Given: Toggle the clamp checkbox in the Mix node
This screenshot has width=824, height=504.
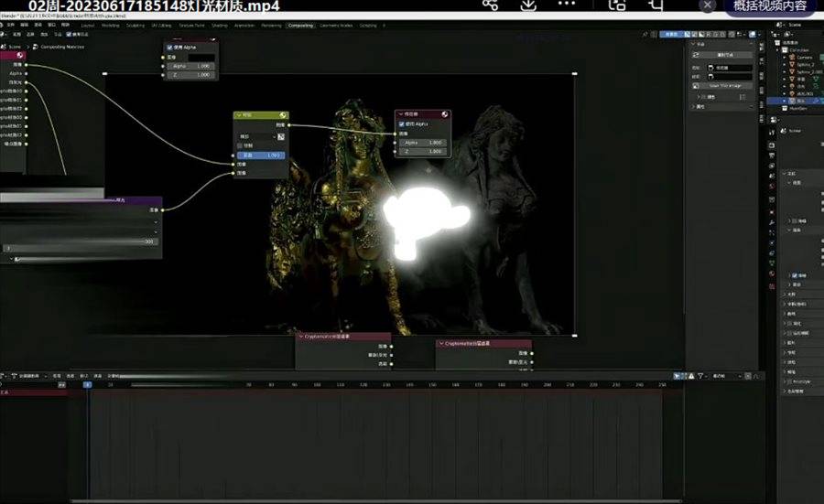Looking at the screenshot, I should click(x=241, y=145).
